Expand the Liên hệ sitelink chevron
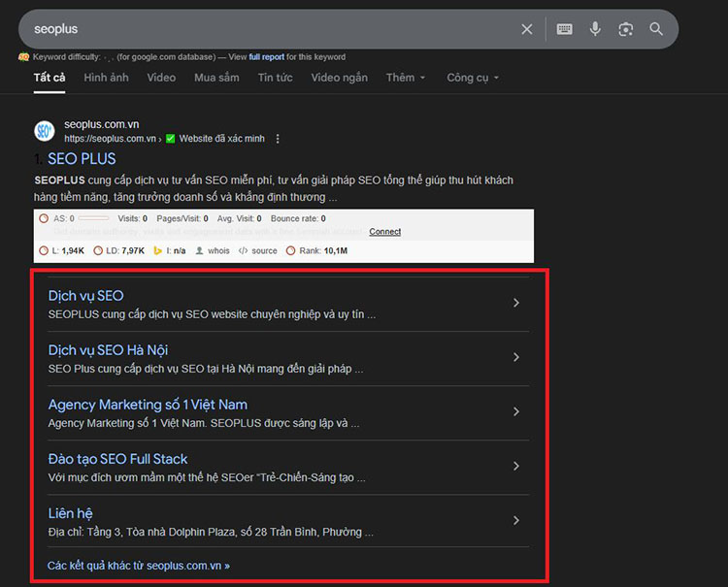The height and width of the screenshot is (587, 728). pos(515,521)
